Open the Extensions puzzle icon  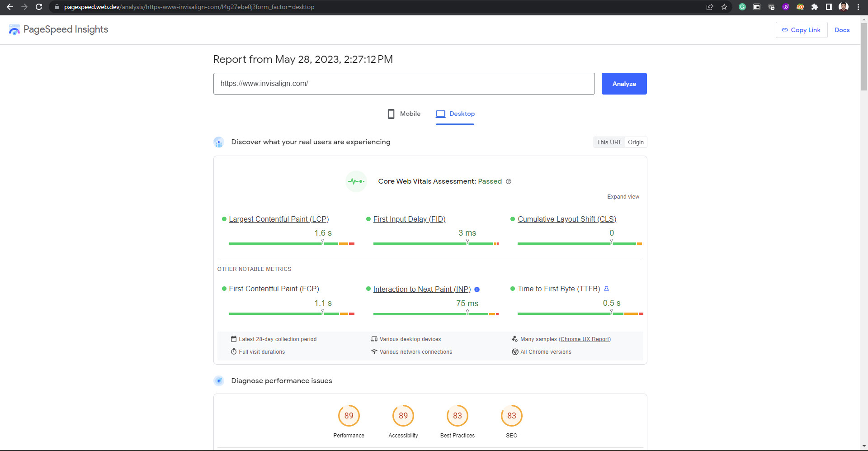coord(815,7)
